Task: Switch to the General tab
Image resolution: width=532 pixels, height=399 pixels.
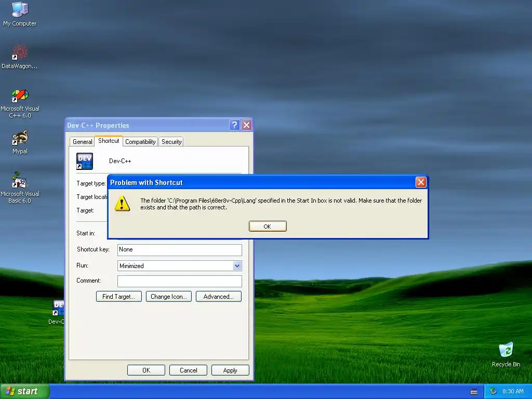Action: (82, 141)
